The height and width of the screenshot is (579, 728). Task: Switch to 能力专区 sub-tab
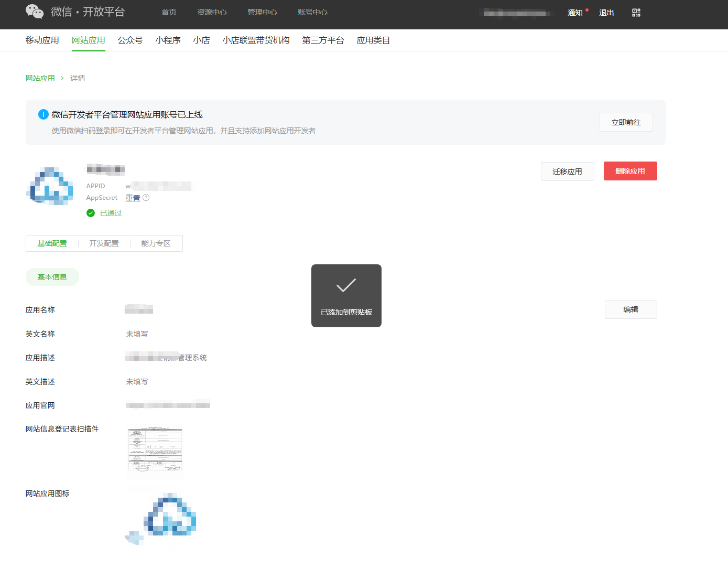click(156, 243)
